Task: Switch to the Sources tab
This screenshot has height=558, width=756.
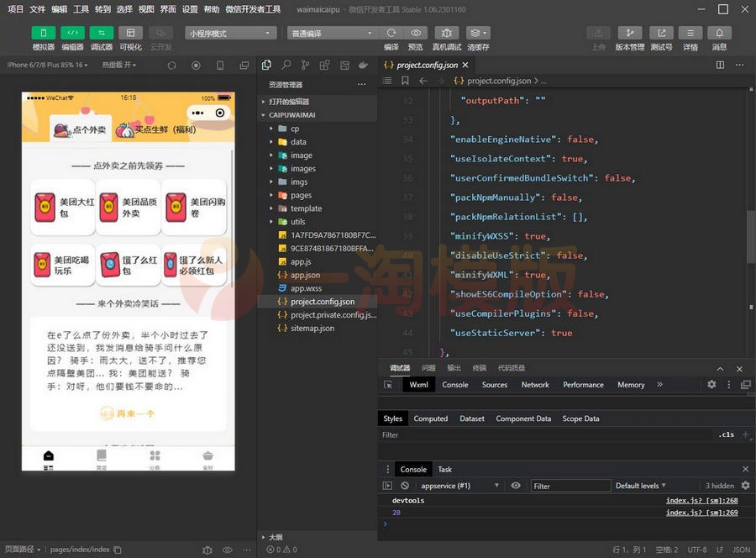Action: click(495, 385)
